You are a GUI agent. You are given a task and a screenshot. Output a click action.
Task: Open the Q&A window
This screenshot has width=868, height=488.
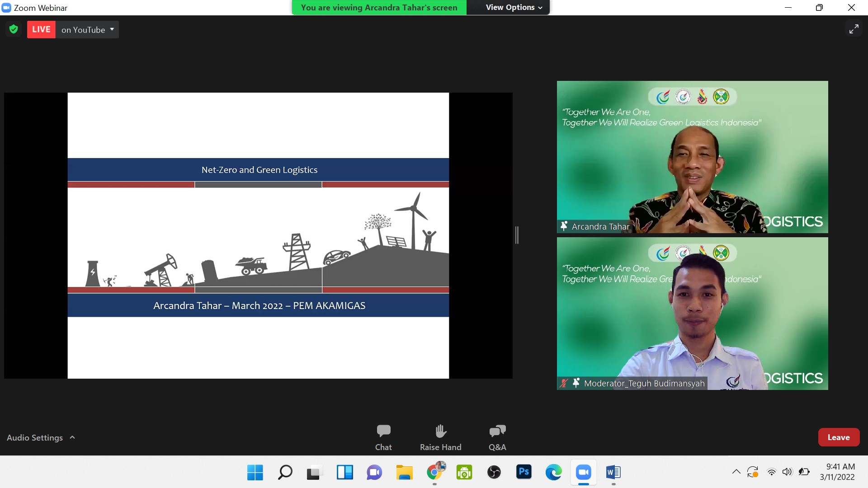coord(496,436)
